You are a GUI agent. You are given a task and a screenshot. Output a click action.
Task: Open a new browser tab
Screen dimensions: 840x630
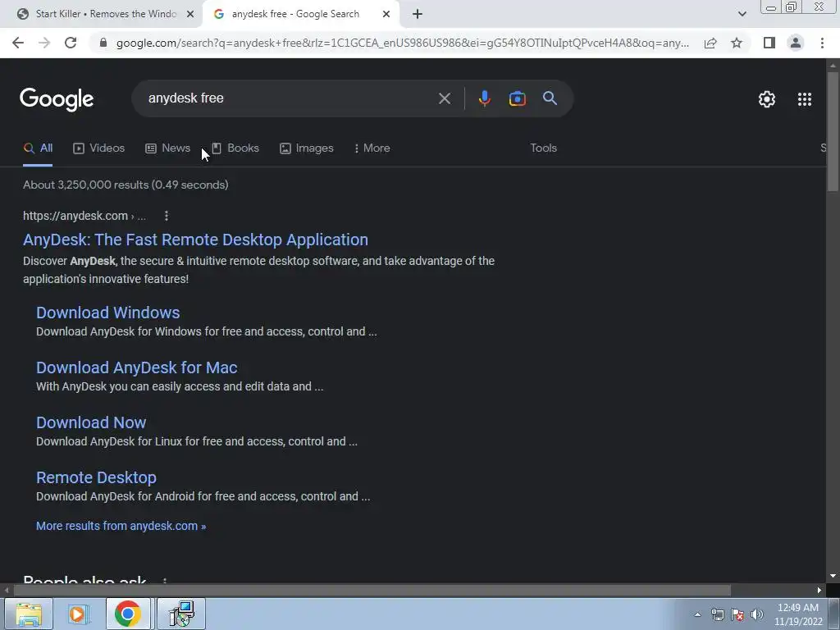(x=418, y=14)
